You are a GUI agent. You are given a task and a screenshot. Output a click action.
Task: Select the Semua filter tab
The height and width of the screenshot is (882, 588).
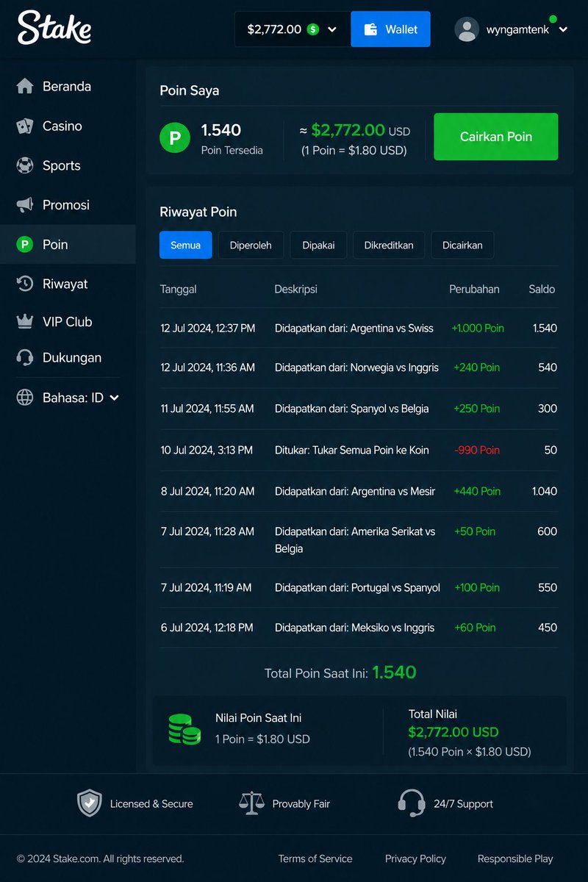tap(186, 245)
